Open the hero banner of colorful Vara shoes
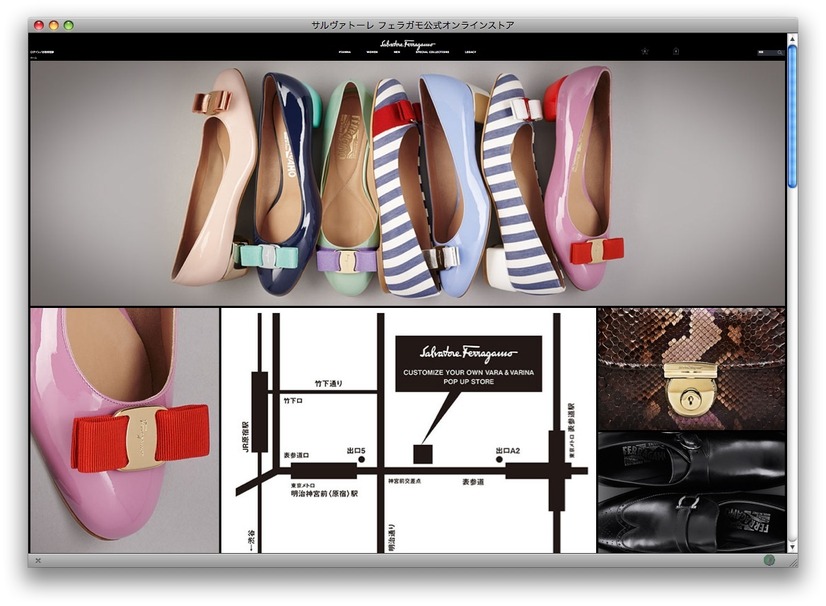This screenshot has width=826, height=606. point(407,183)
